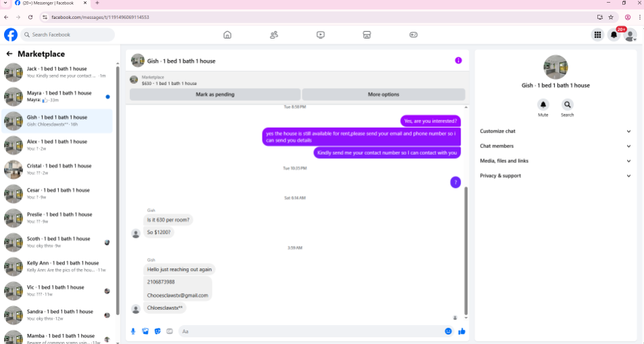The image size is (644, 344).
Task: Choose a sticker icon
Action: click(158, 331)
